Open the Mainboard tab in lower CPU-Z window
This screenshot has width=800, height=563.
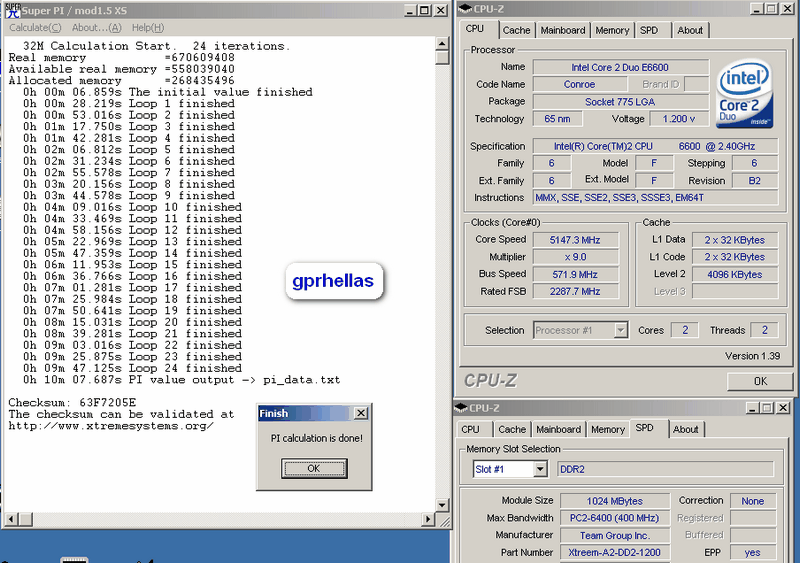pos(559,429)
